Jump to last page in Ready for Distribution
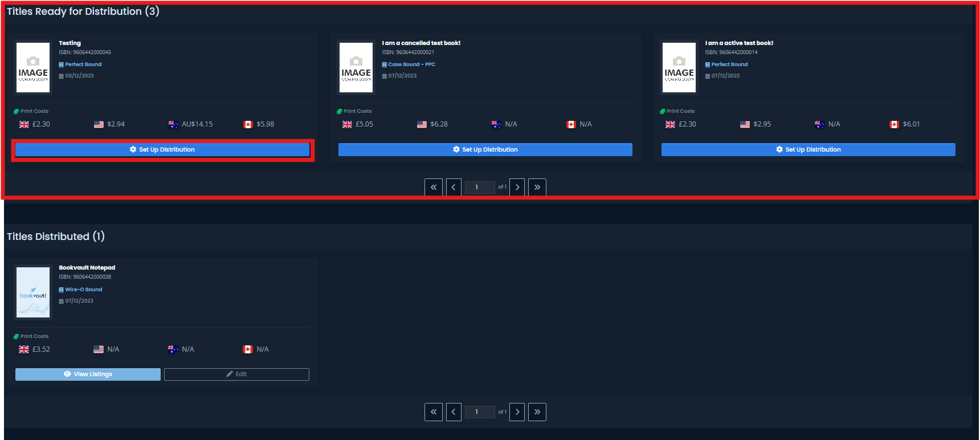This screenshot has width=980, height=440. click(x=537, y=187)
